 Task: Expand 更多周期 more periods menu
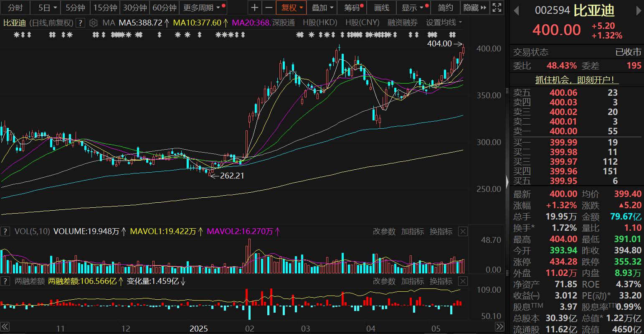tap(203, 8)
